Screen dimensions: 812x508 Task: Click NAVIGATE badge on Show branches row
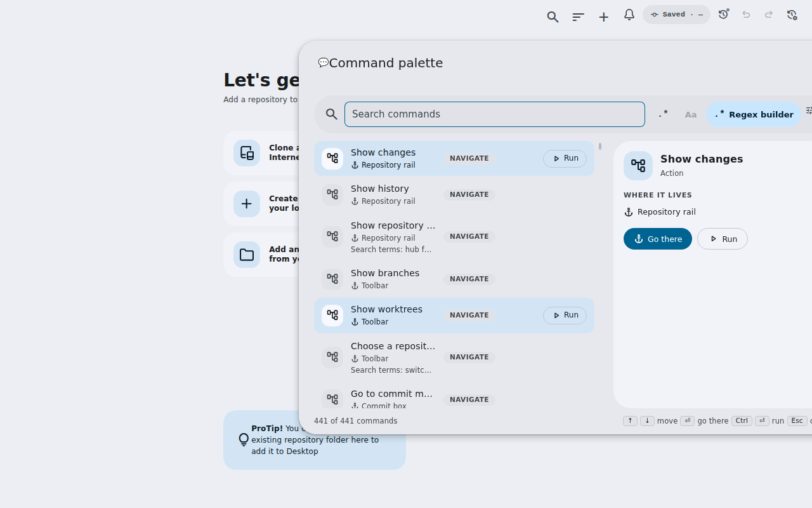(x=469, y=279)
